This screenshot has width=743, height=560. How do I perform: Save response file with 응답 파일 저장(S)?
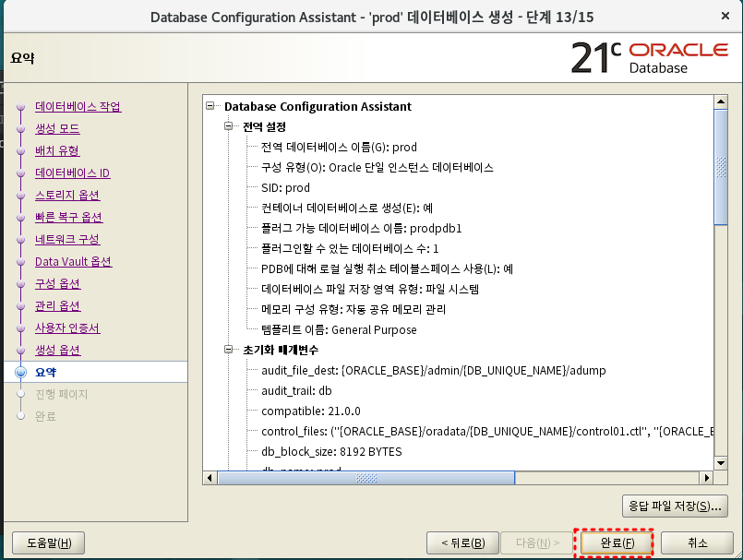pyautogui.click(x=675, y=506)
